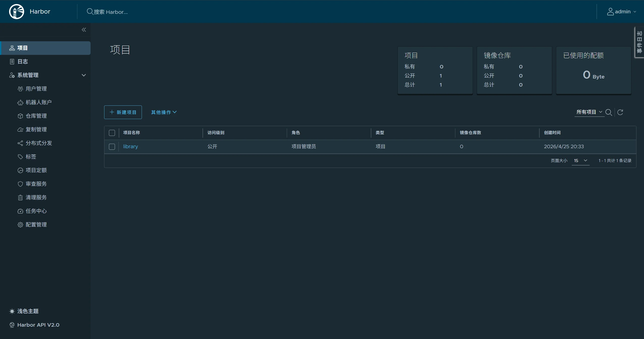This screenshot has height=339, width=644.
Task: Sort by 项目名称 column header
Action: [131, 133]
